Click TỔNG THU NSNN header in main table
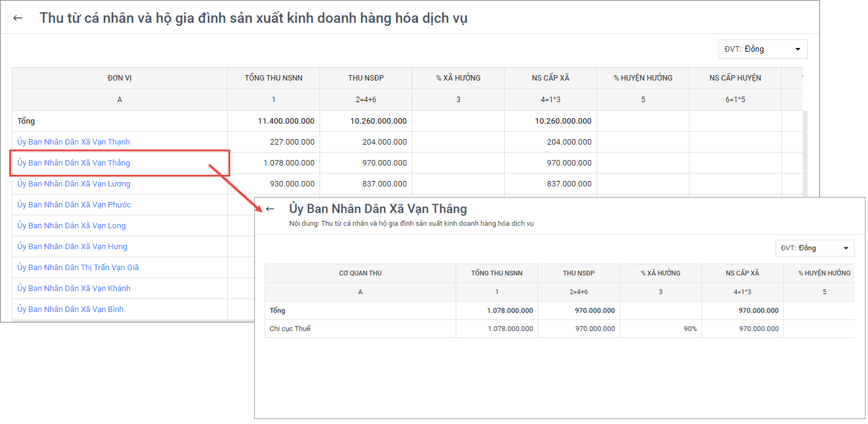868x424 pixels. [x=273, y=78]
